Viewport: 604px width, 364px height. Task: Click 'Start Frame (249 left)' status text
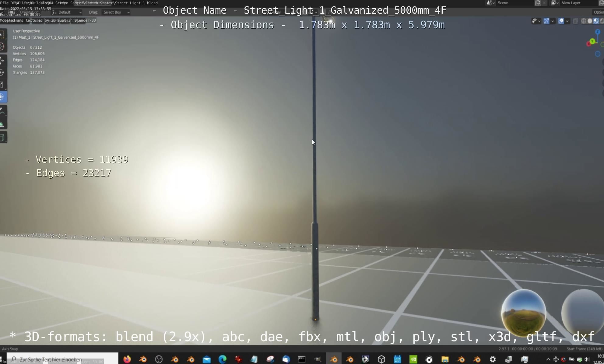pyautogui.click(x=585, y=349)
